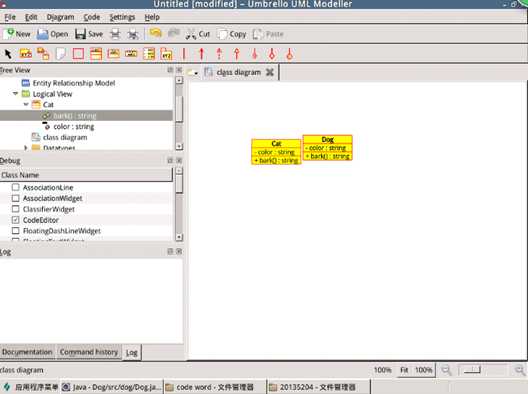Select the red Box tool
The width and height of the screenshot is (528, 394).
pos(78,54)
